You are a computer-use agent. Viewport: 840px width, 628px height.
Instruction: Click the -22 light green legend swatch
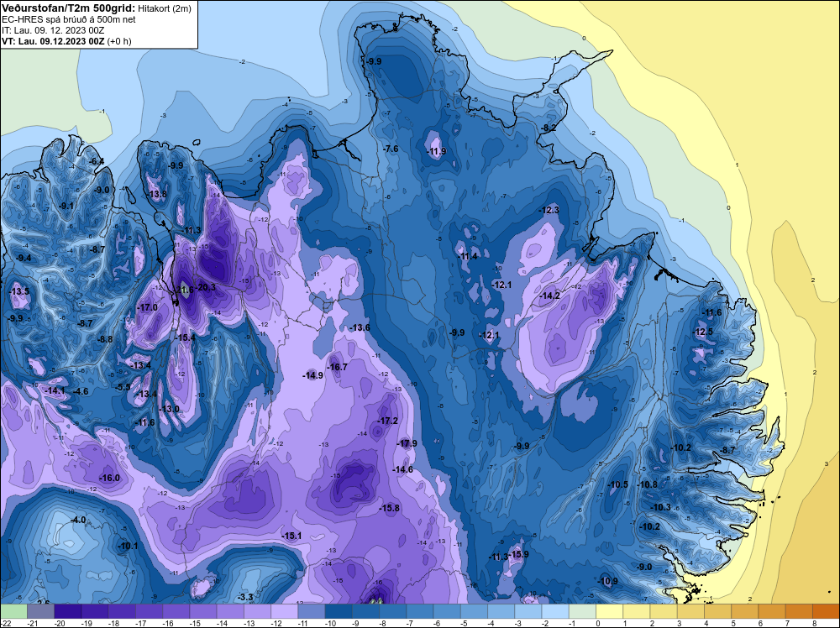pos(14,611)
